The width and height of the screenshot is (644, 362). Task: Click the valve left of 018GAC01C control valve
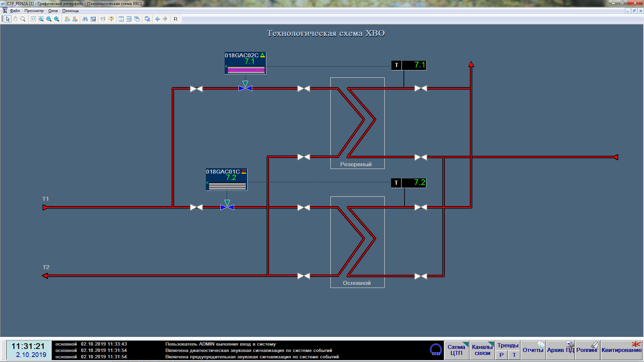pyautogui.click(x=196, y=207)
